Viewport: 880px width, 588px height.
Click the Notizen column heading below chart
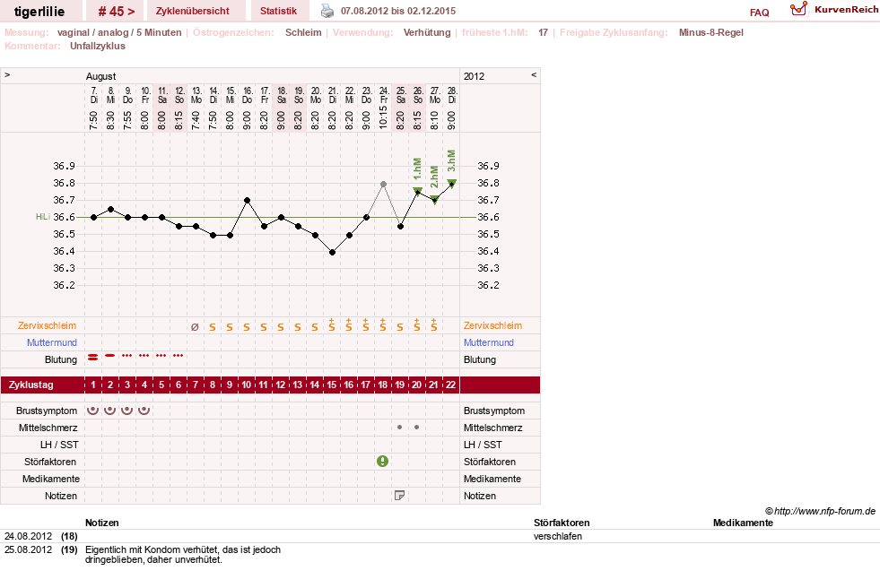tap(102, 523)
